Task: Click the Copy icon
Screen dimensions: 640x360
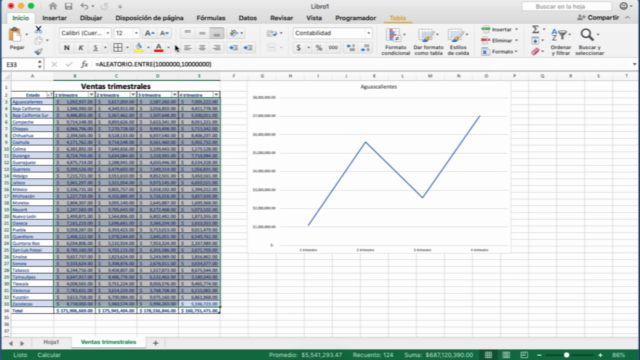Action: tap(38, 40)
